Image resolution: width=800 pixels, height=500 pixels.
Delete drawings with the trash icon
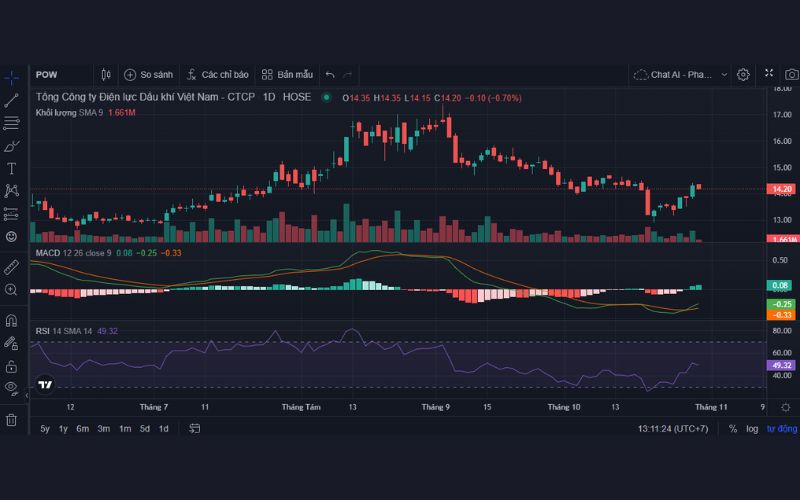[x=12, y=420]
